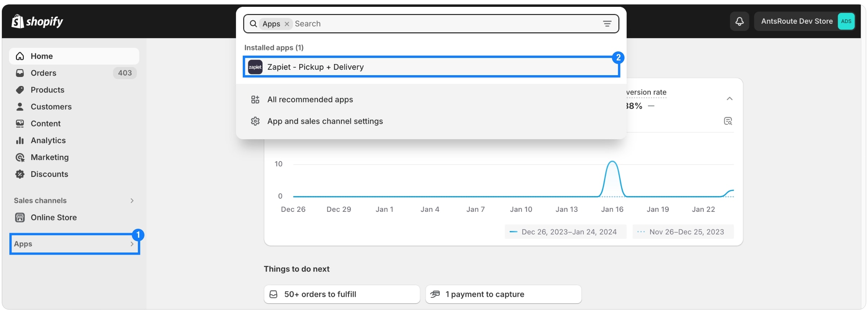868x314 pixels.
Task: Open the Discounts page
Action: tap(74, 174)
